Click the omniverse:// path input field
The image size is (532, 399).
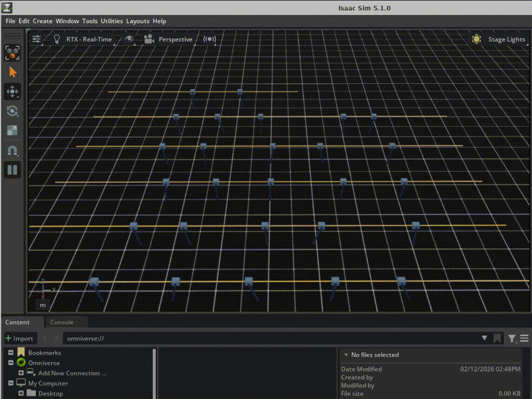270,339
